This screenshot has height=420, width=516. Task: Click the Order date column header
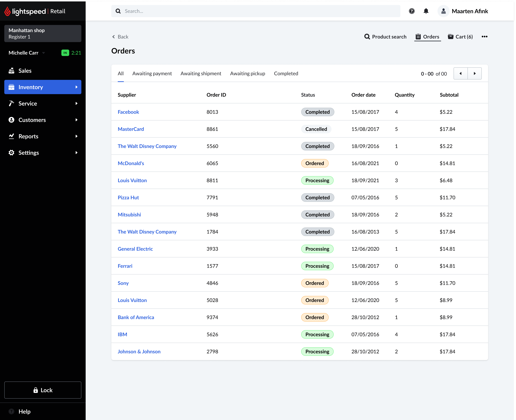tap(363, 95)
